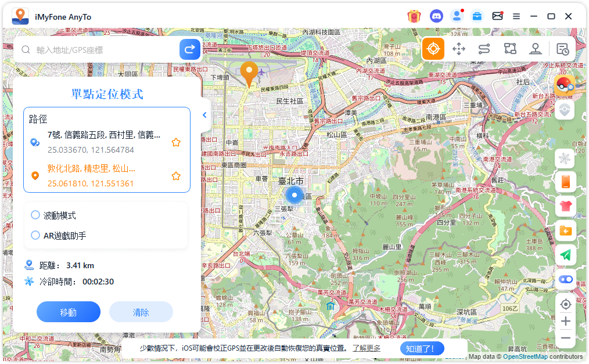Image resolution: width=589 pixels, height=364 pixels.
Task: Select the teleport single-point mode icon
Action: click(433, 49)
